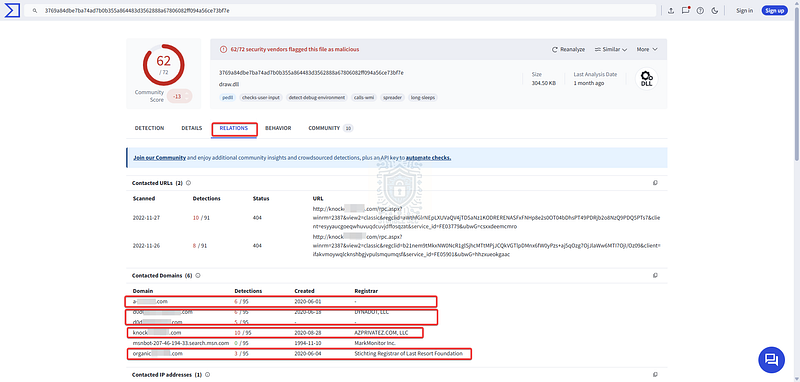800x382 pixels.
Task: Click the file hash text in the summary card
Action: pos(311,72)
